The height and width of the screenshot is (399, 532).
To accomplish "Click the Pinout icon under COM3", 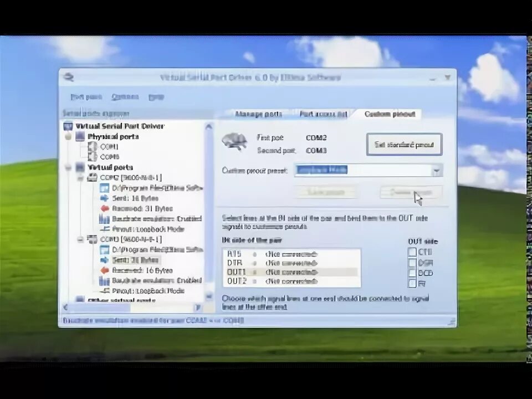I will point(105,291).
